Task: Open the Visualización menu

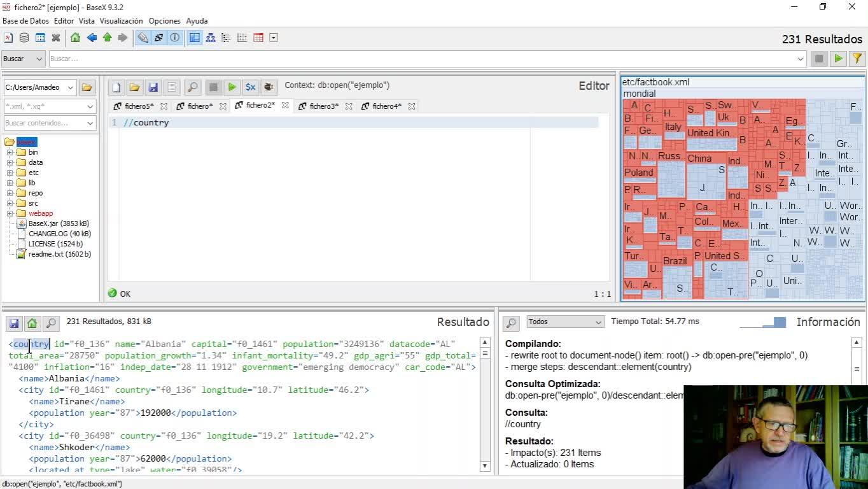Action: (121, 21)
